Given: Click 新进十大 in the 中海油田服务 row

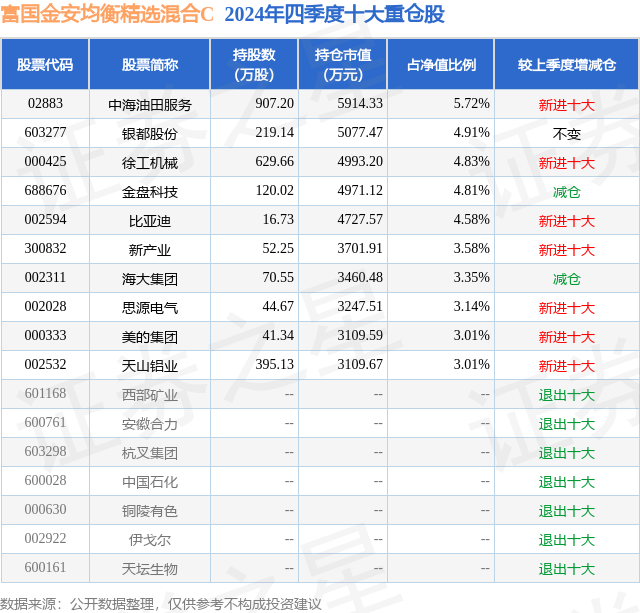Looking at the screenshot, I should tap(567, 105).
